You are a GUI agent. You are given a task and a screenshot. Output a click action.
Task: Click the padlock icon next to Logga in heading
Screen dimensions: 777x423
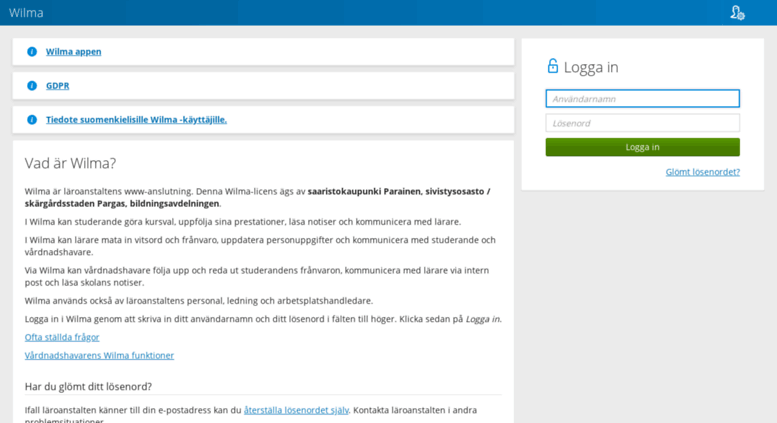pyautogui.click(x=553, y=66)
